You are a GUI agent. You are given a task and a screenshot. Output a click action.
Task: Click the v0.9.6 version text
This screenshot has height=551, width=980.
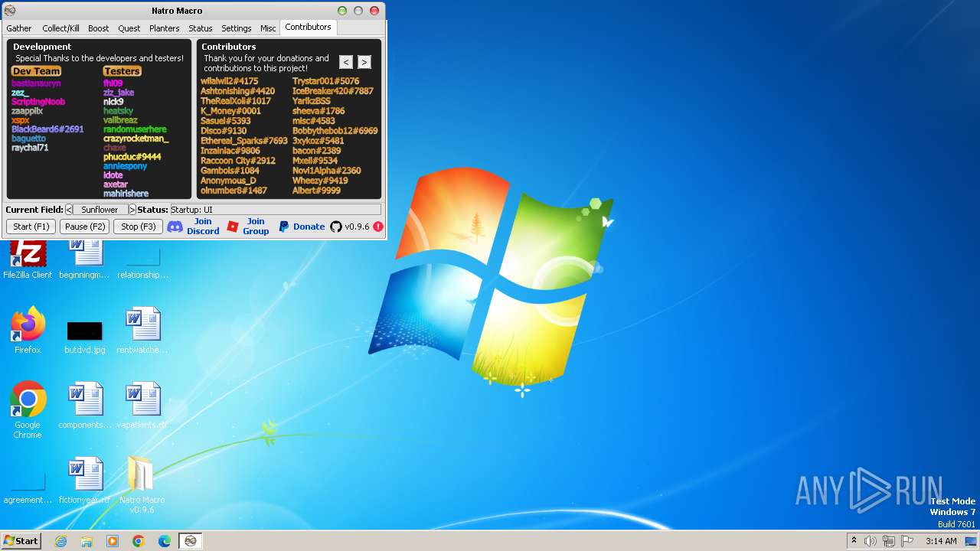click(357, 227)
